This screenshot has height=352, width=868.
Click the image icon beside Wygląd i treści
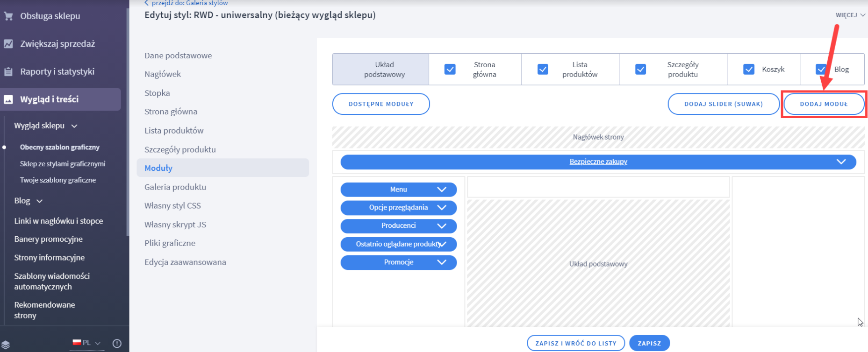[8, 99]
